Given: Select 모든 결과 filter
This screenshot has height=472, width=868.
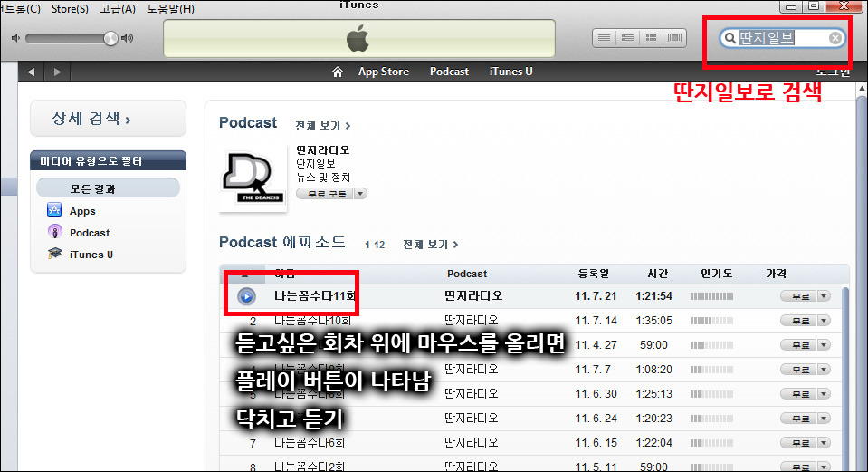Looking at the screenshot, I should 108,188.
